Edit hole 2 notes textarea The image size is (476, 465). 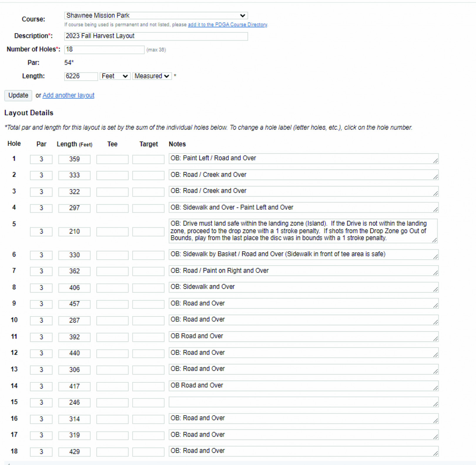click(x=304, y=175)
